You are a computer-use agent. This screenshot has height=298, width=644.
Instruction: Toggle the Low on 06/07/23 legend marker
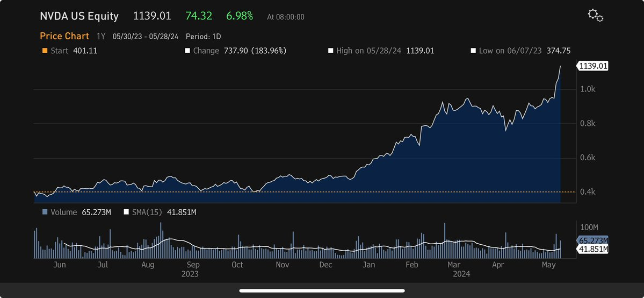coord(473,51)
